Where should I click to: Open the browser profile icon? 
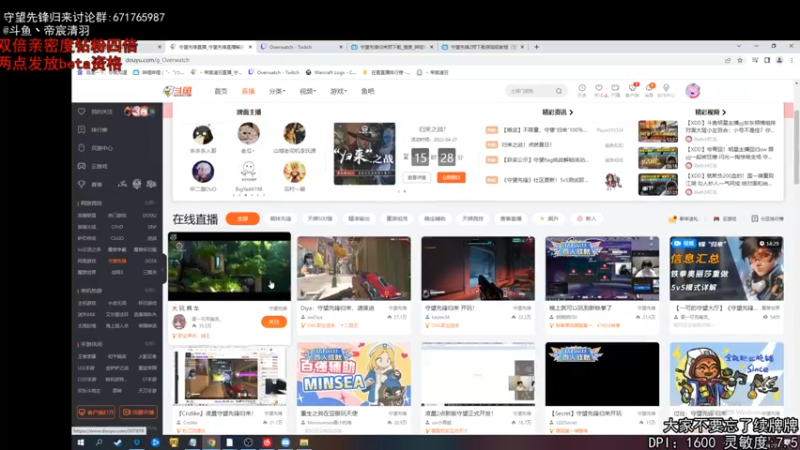click(780, 60)
